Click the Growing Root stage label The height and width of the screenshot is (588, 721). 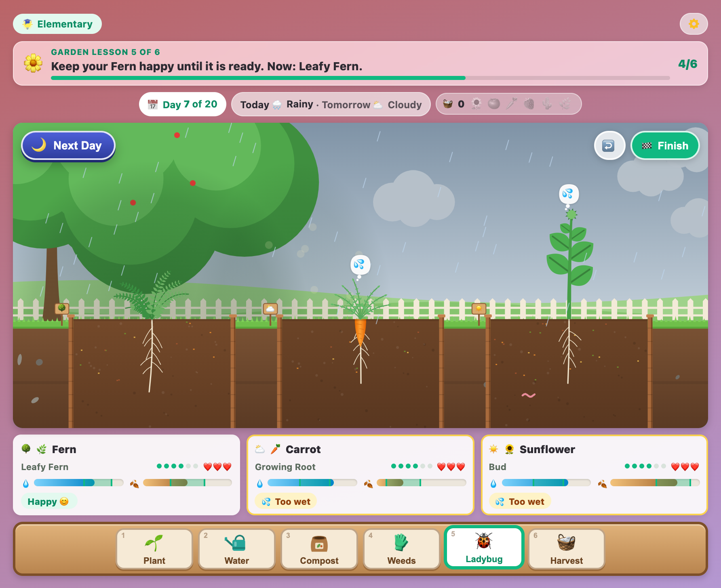285,467
